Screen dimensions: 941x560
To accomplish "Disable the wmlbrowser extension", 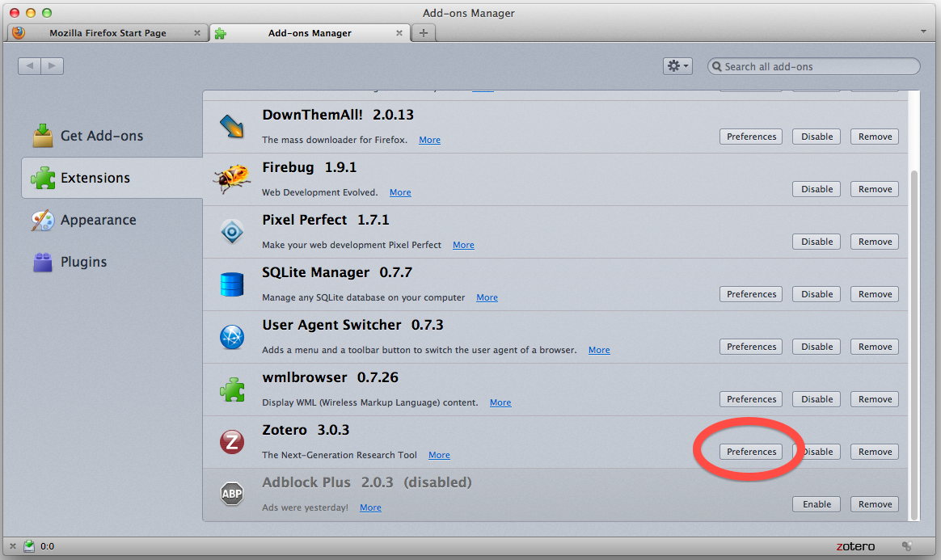I will (817, 399).
